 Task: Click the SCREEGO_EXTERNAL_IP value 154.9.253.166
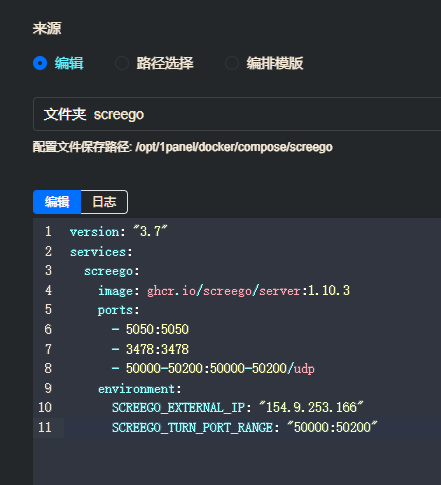tap(311, 408)
